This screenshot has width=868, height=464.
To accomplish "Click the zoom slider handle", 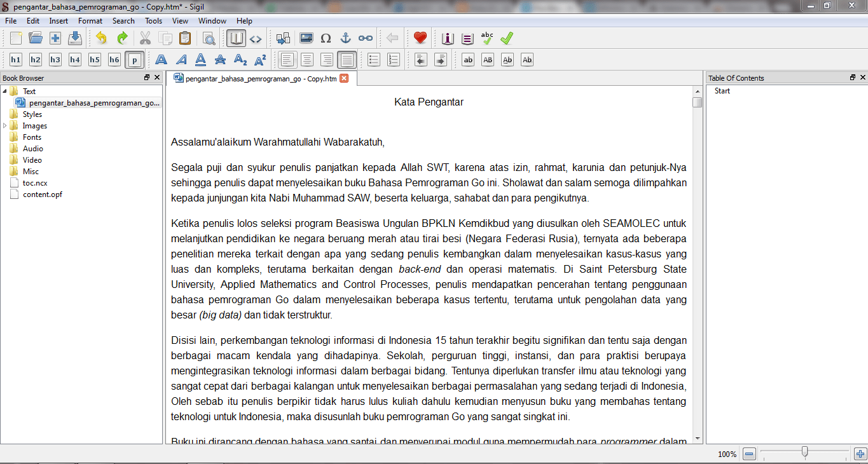I will tap(805, 453).
